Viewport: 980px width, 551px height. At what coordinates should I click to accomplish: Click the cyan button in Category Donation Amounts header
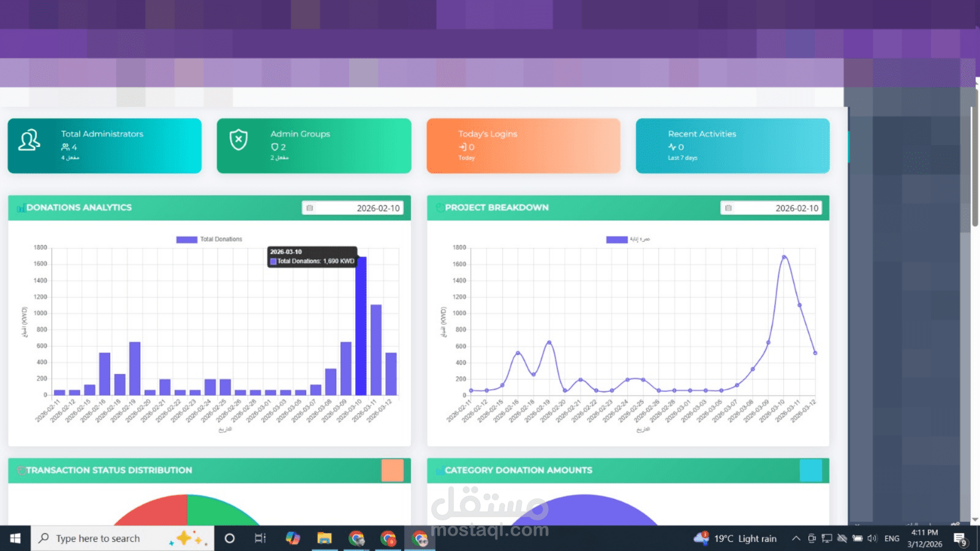coord(811,470)
